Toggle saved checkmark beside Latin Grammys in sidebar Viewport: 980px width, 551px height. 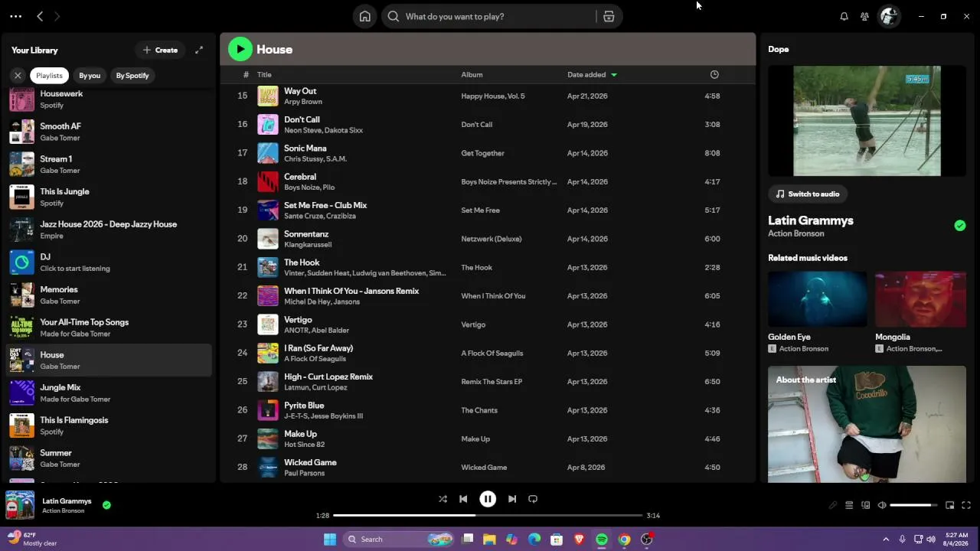tap(960, 225)
